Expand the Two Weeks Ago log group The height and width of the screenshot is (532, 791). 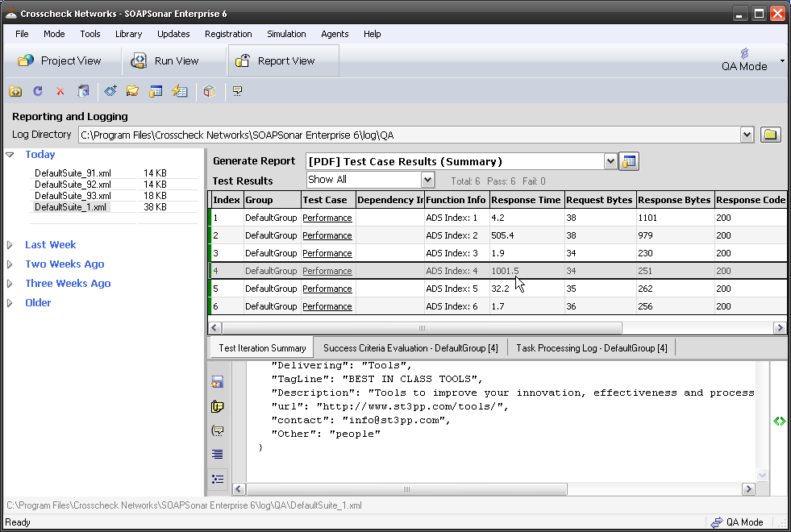(10, 264)
